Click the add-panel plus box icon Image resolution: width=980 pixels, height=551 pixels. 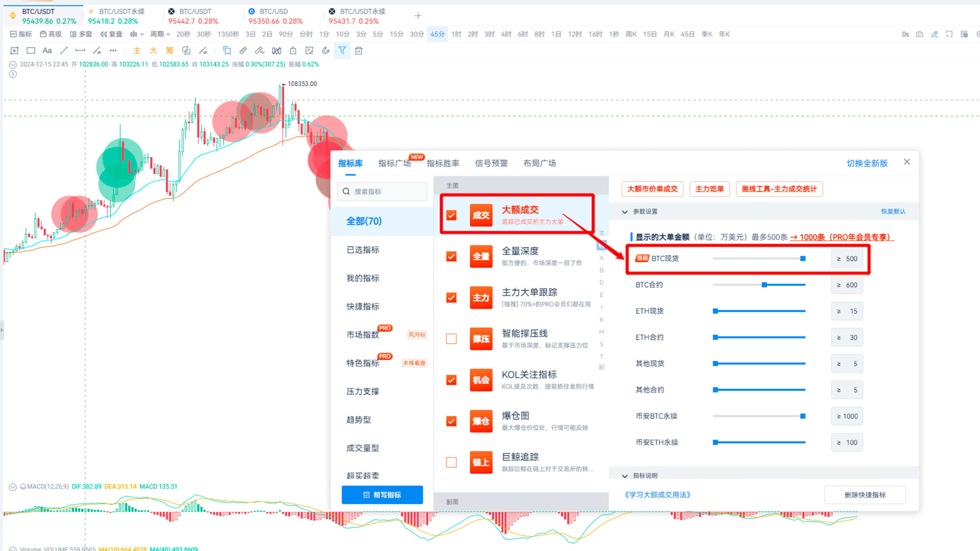[14, 51]
